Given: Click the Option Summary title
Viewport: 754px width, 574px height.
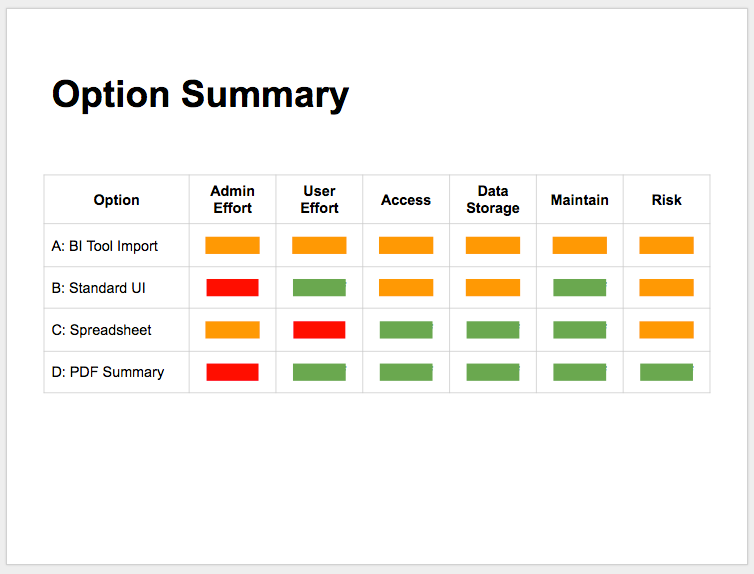Looking at the screenshot, I should (200, 95).
